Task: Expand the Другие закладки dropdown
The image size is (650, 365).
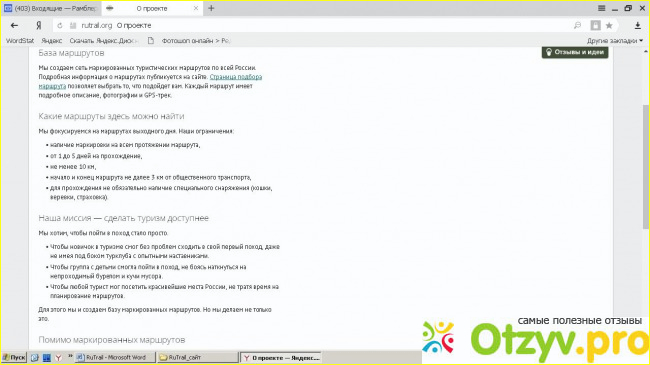Action: (615, 41)
